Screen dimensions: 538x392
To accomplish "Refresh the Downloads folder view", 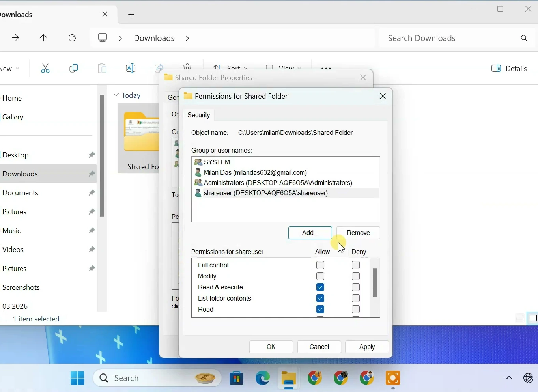I will pos(72,38).
